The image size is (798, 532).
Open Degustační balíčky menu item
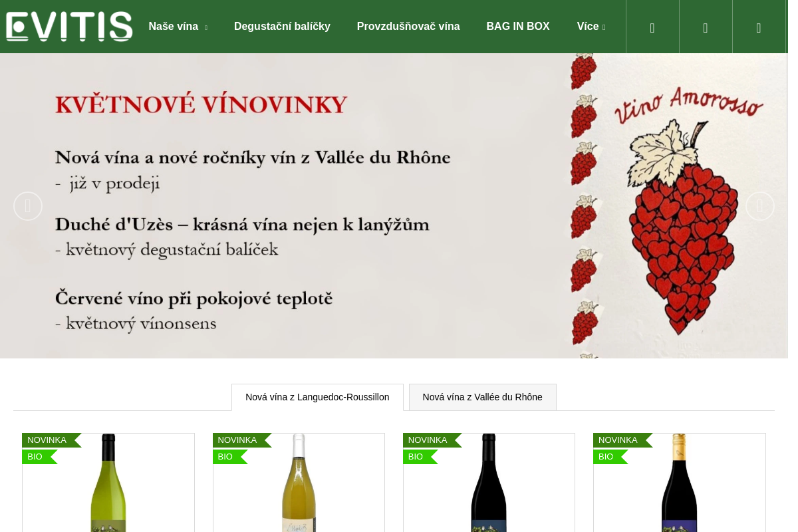point(282,27)
